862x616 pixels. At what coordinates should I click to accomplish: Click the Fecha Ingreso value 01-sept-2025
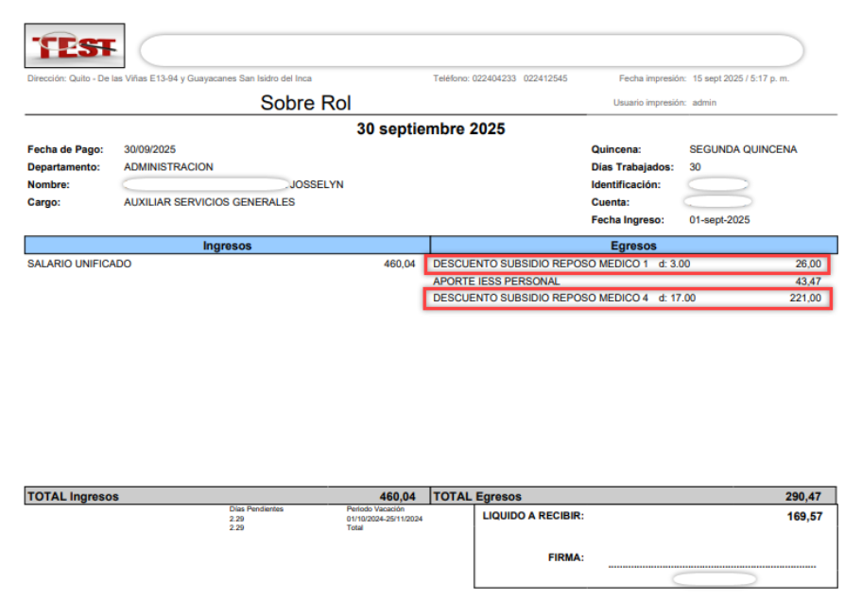click(x=719, y=220)
